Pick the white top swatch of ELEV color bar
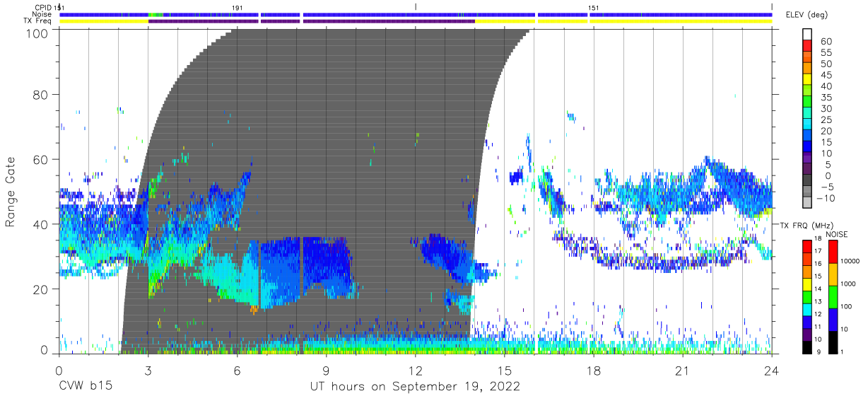The width and height of the screenshot is (868, 401). click(807, 35)
